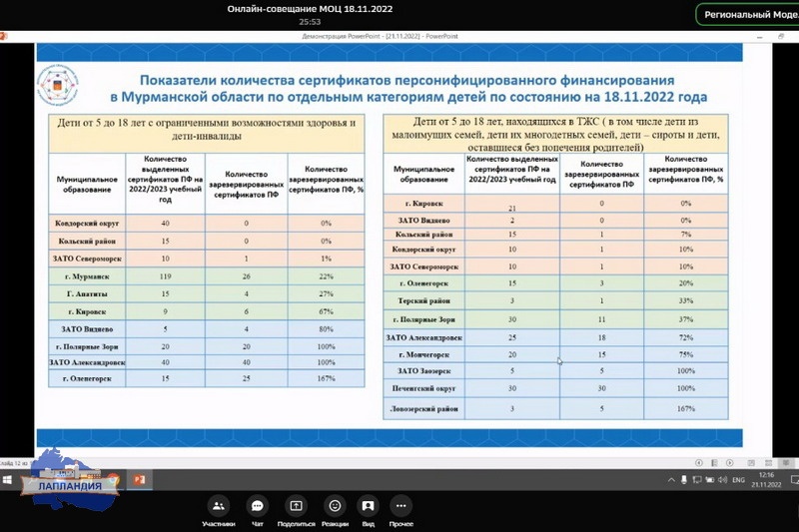Image resolution: width=799 pixels, height=532 pixels.
Task: Click the 33% cell for Терский район
Action: click(x=686, y=300)
